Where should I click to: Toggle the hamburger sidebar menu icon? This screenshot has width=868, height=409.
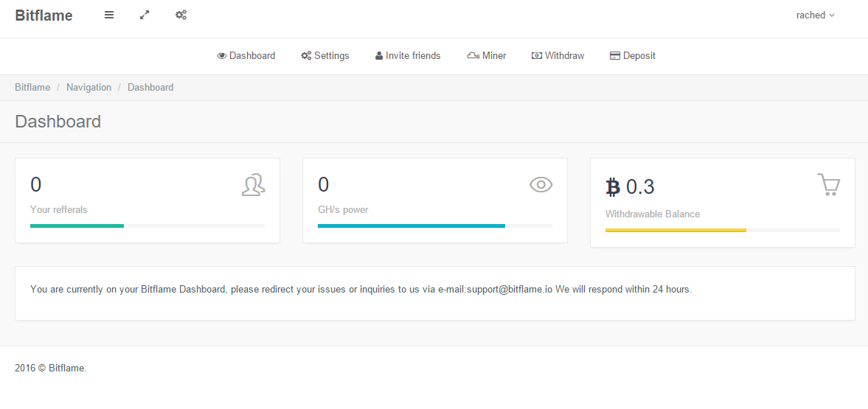coord(109,15)
